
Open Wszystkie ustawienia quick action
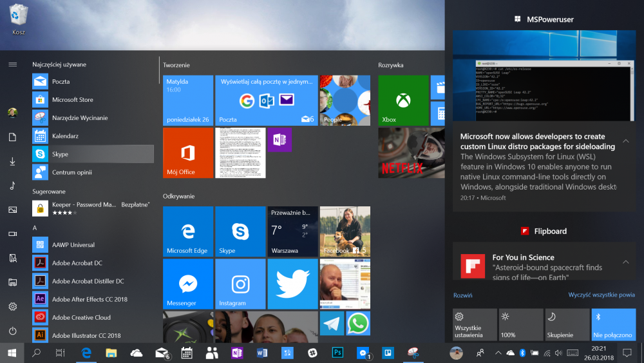tap(475, 324)
